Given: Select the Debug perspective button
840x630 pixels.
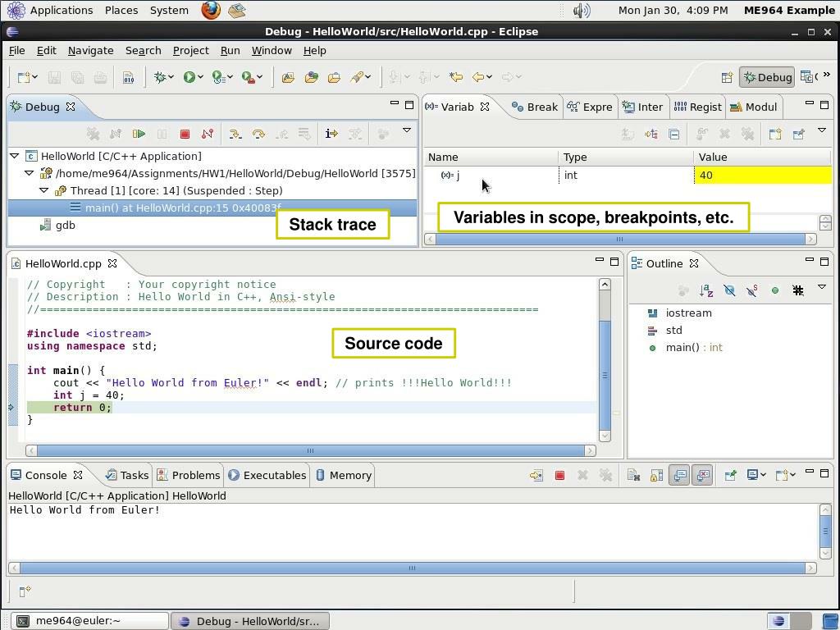Looking at the screenshot, I should pos(767,78).
